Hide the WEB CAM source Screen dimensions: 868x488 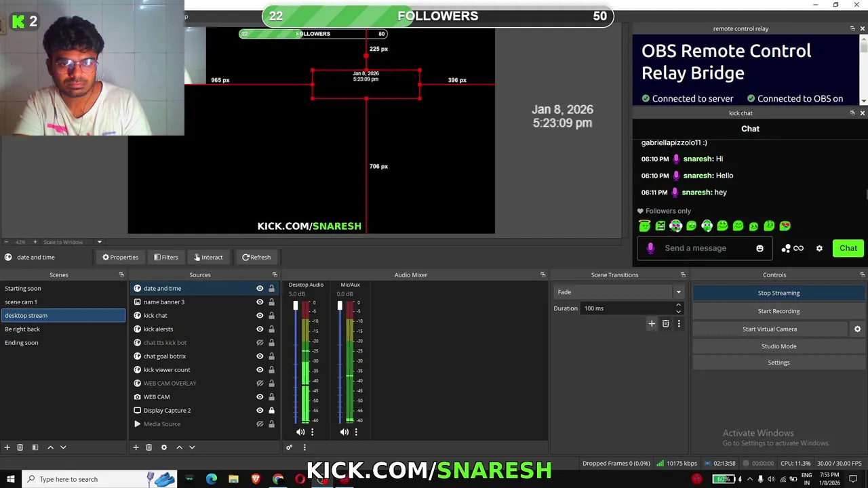click(x=260, y=396)
